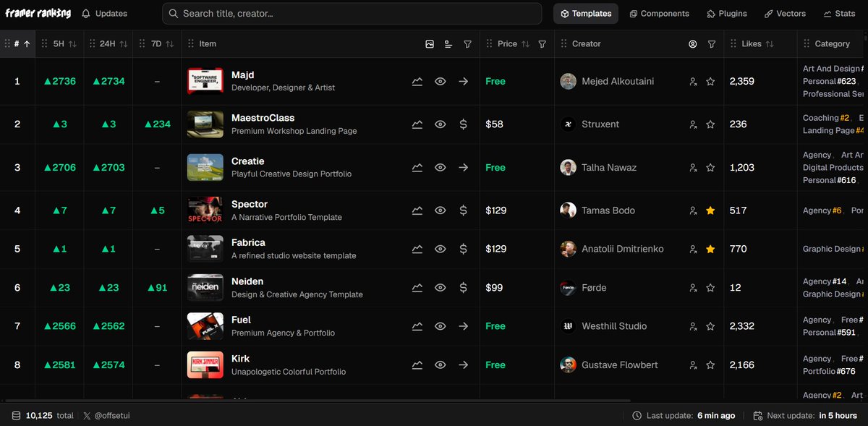Click the X logo icon in footer

click(x=88, y=416)
